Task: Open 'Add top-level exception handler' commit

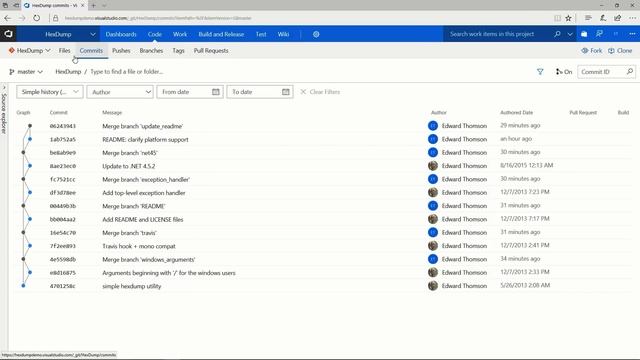Action: coord(144,193)
